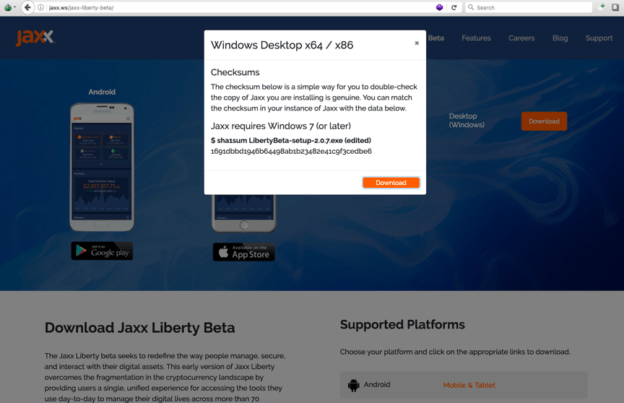Click the purple extension icon in address bar
This screenshot has width=624, height=403.
click(x=439, y=7)
